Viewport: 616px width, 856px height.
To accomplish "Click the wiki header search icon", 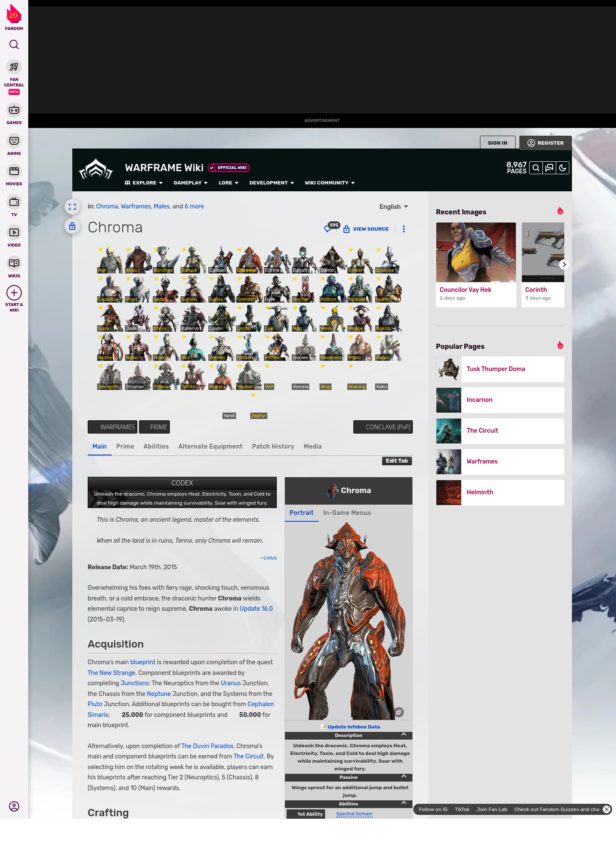I will coord(536,168).
